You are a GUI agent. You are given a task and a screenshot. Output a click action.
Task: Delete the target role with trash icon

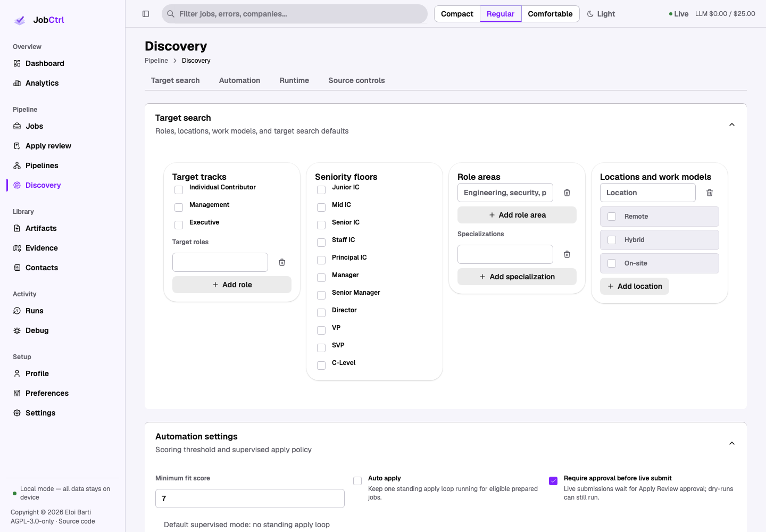pos(282,262)
